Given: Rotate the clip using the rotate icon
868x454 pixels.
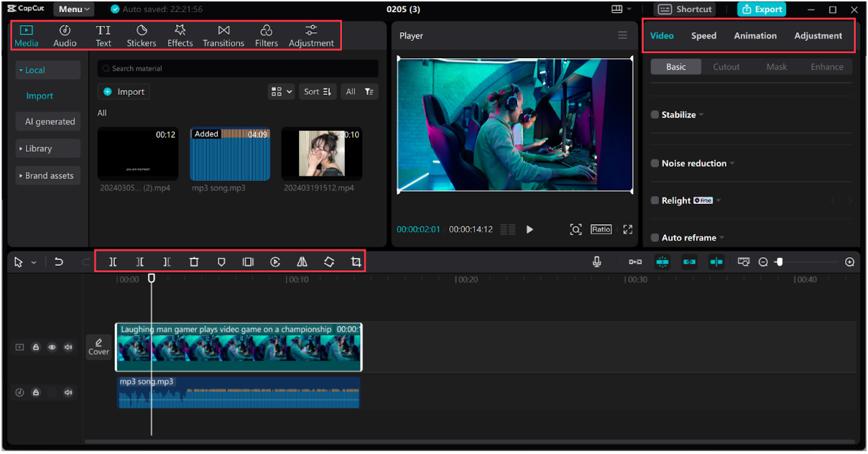Looking at the screenshot, I should tap(329, 262).
